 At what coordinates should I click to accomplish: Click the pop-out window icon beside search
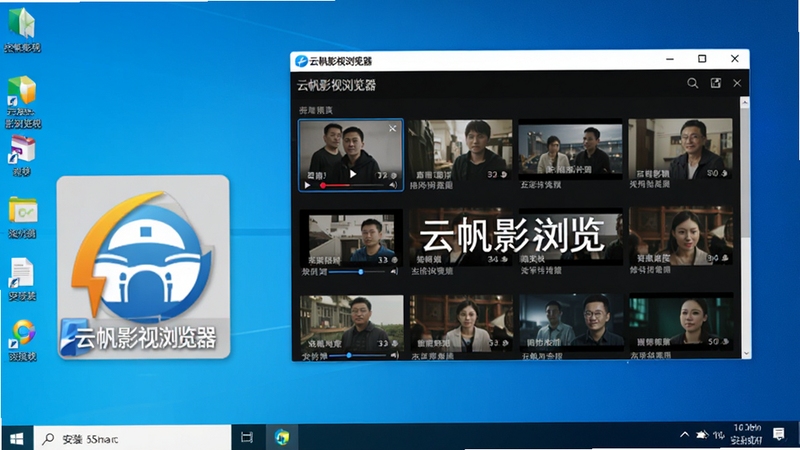pyautogui.click(x=716, y=83)
